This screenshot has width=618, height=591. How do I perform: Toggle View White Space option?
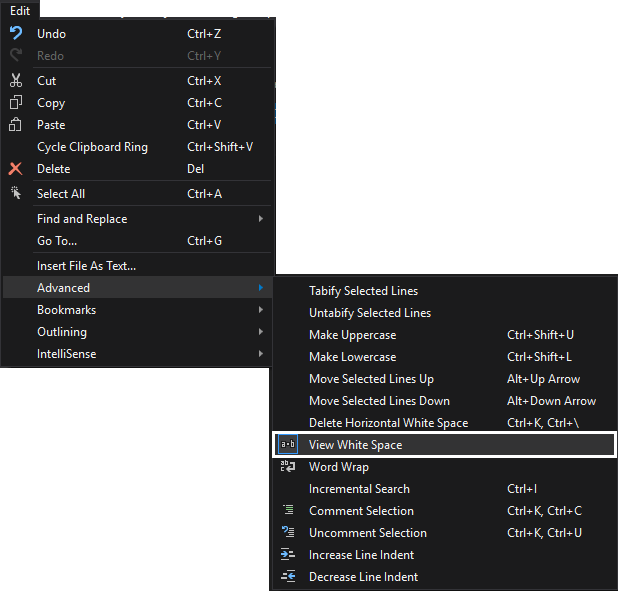(355, 445)
